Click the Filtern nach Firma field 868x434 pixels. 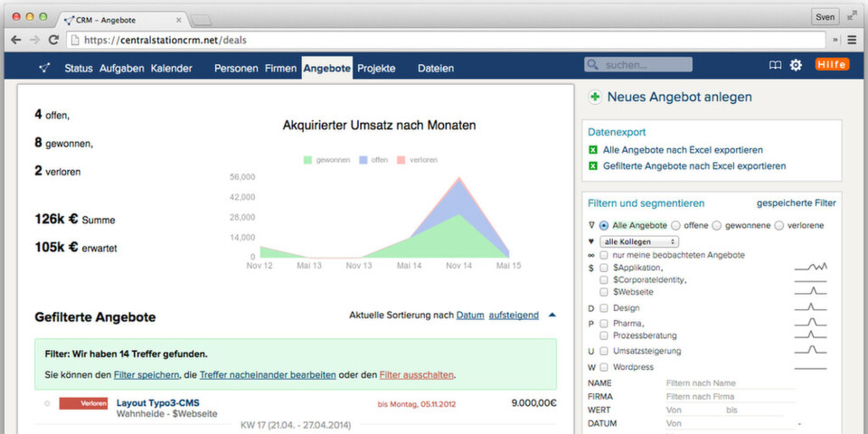[730, 396]
